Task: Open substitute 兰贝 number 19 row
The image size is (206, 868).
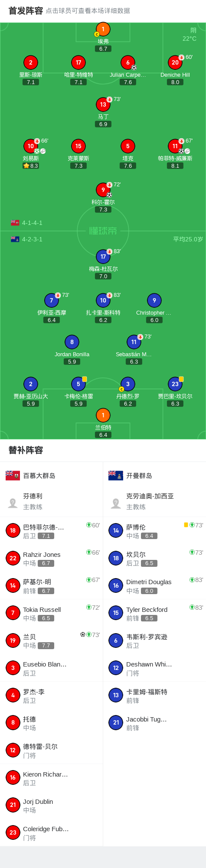Action: (x=52, y=640)
